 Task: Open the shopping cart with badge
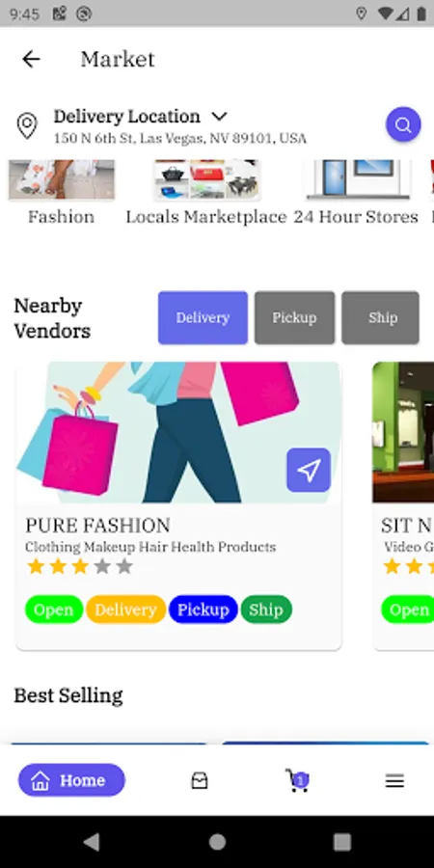[297, 780]
